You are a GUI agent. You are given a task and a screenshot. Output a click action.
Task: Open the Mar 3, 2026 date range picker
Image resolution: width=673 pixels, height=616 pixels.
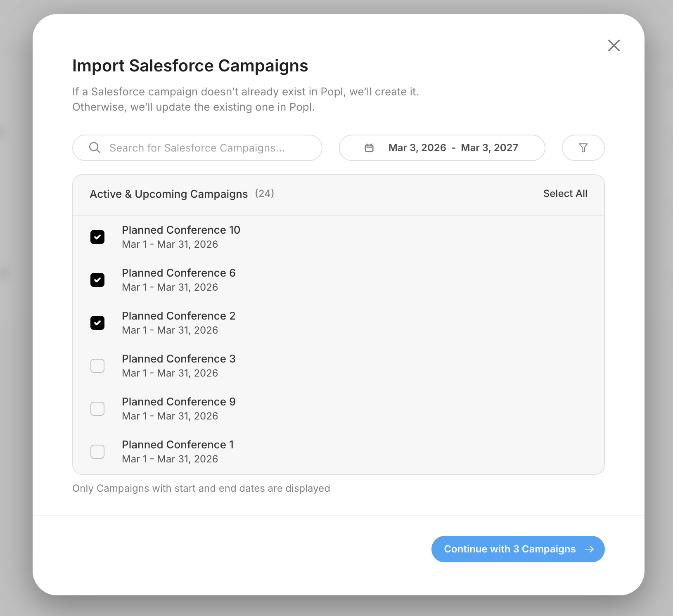coord(417,148)
